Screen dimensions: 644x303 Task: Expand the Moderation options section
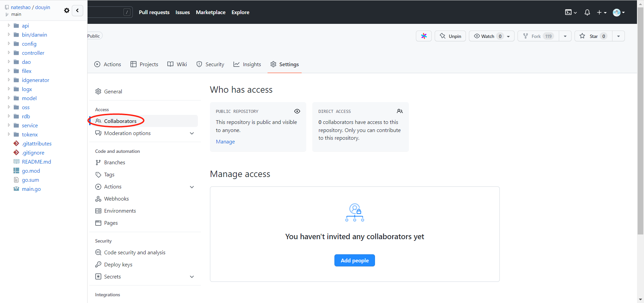pos(192,133)
